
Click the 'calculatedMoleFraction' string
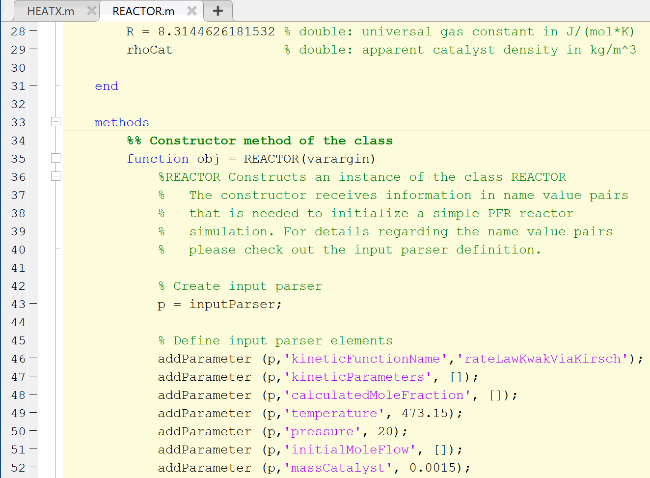point(378,395)
